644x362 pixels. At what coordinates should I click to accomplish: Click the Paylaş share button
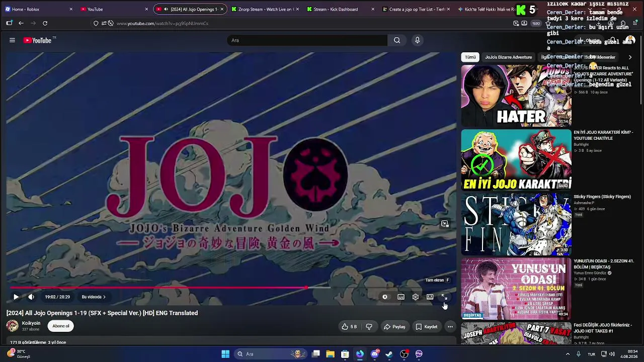tap(394, 327)
